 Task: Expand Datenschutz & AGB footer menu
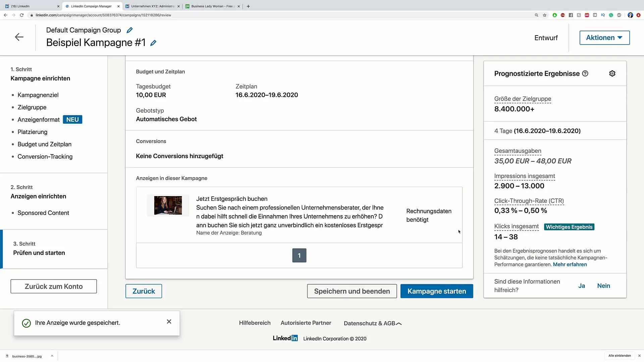373,323
